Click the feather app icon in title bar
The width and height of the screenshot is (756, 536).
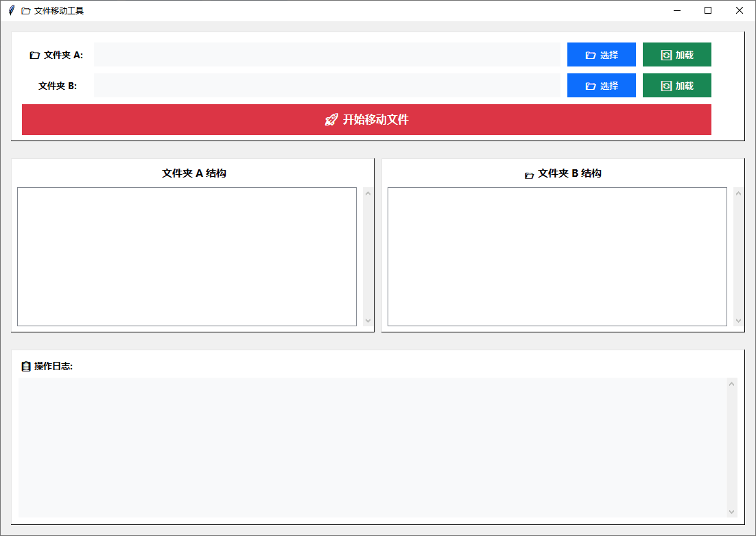12,10
